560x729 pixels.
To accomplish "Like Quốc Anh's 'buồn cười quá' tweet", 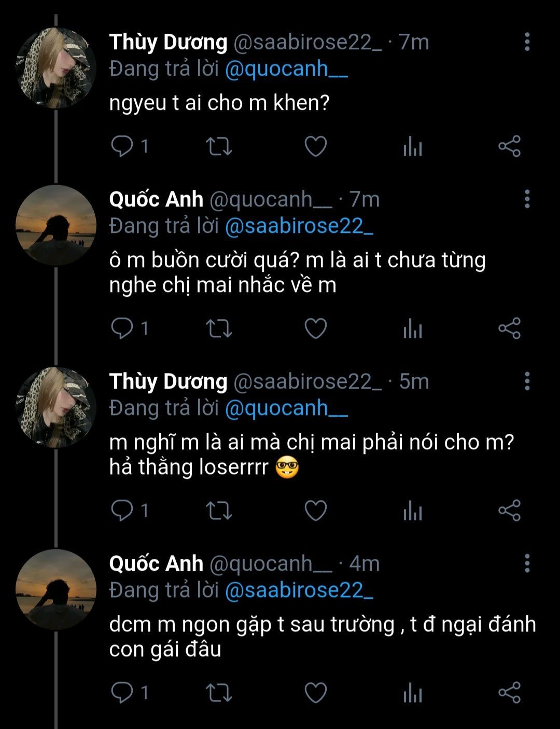I will pyautogui.click(x=315, y=328).
